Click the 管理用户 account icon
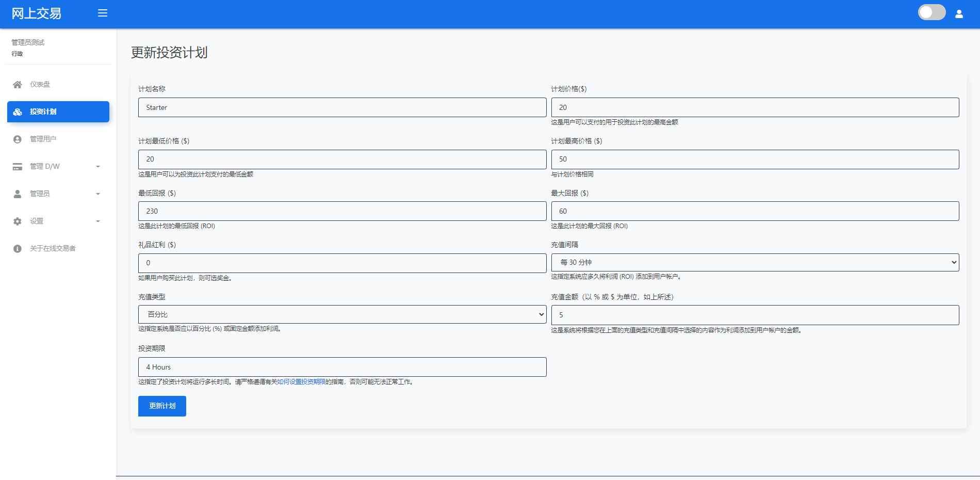The image size is (980, 480). pyautogui.click(x=18, y=139)
